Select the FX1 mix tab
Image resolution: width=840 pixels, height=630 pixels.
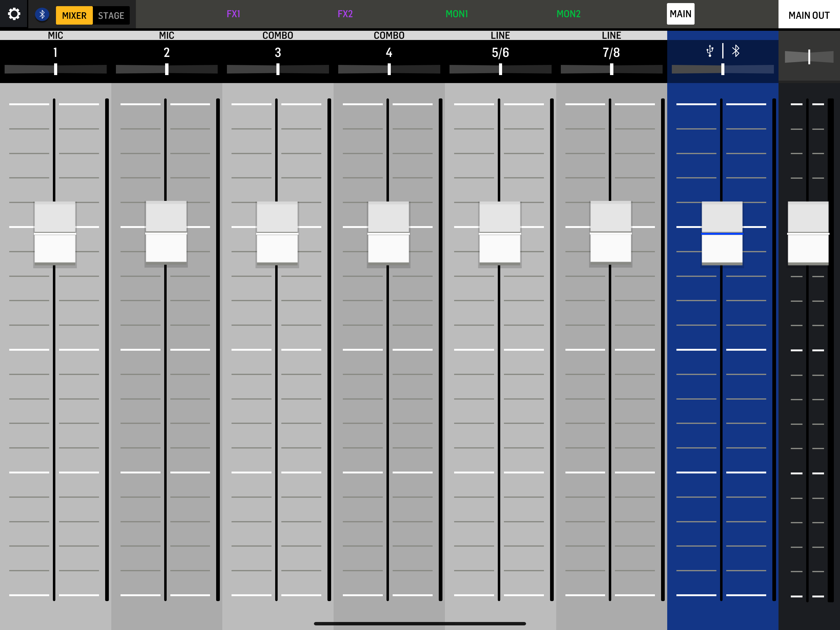pyautogui.click(x=233, y=14)
